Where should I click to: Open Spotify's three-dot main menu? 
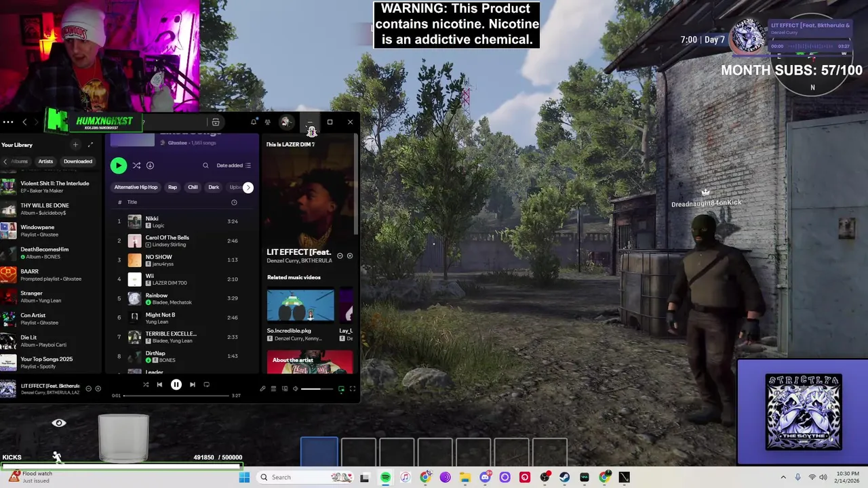[x=7, y=122]
